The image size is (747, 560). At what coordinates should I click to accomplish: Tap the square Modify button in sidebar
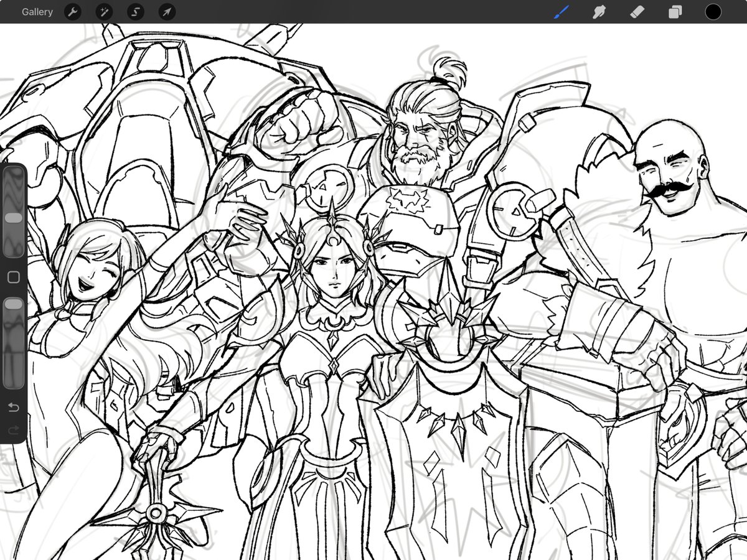click(13, 278)
